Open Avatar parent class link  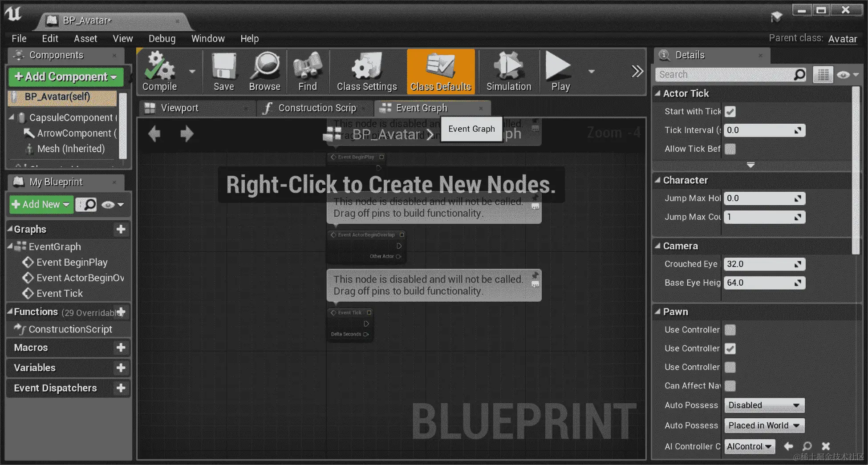click(x=843, y=39)
